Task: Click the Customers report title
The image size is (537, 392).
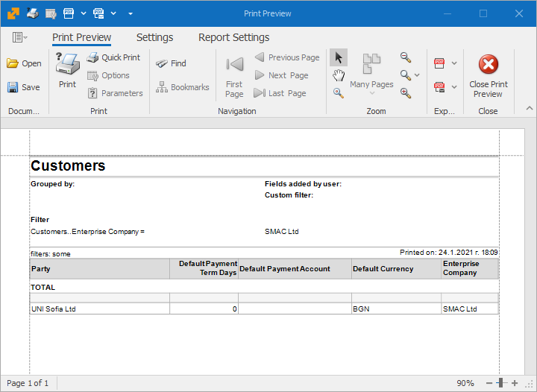Action: point(68,166)
